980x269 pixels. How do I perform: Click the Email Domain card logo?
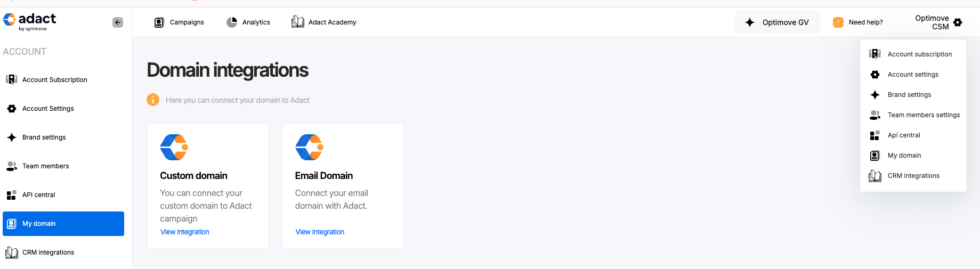(310, 147)
